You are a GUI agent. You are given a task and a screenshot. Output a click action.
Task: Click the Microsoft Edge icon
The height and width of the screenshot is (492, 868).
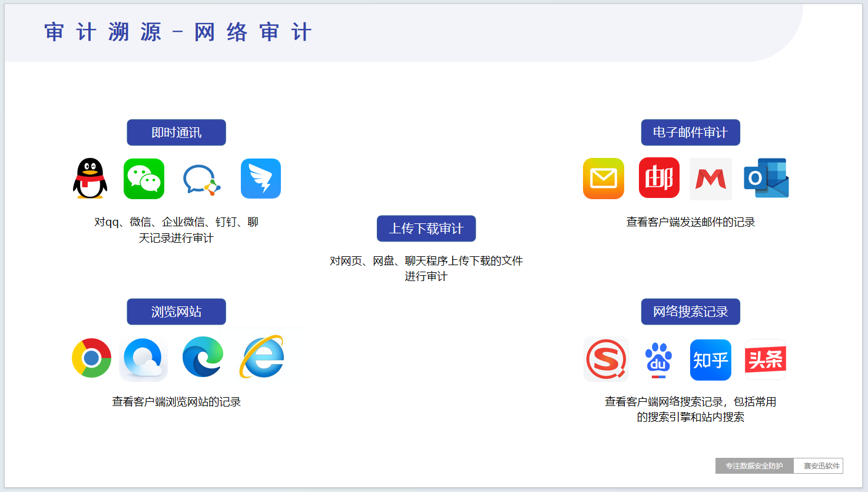[x=203, y=357]
